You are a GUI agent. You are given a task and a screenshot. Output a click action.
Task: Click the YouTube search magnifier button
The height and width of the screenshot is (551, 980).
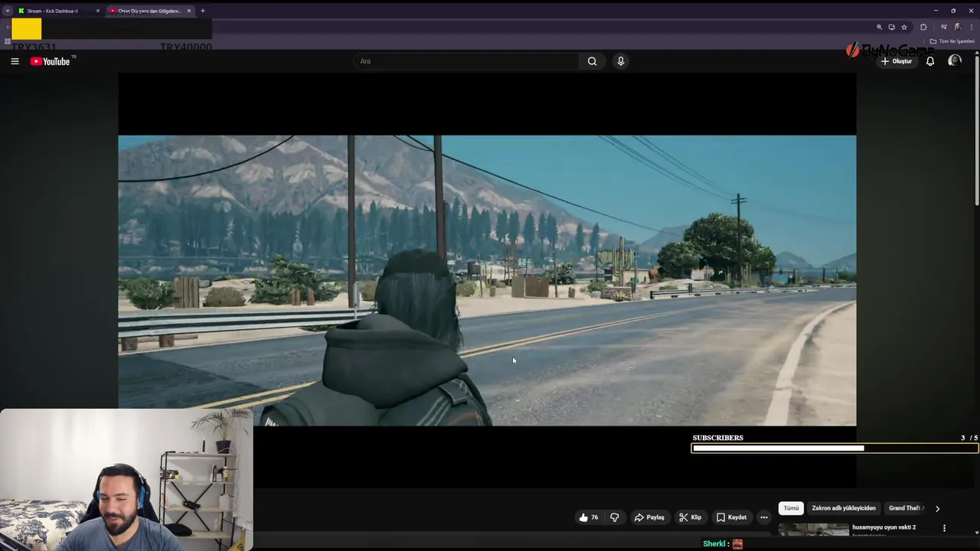click(592, 61)
